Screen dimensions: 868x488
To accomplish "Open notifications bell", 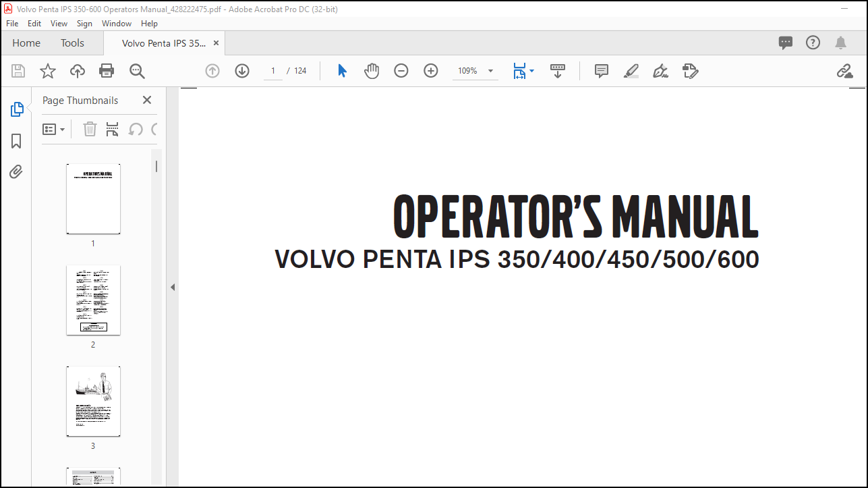I will pos(840,43).
